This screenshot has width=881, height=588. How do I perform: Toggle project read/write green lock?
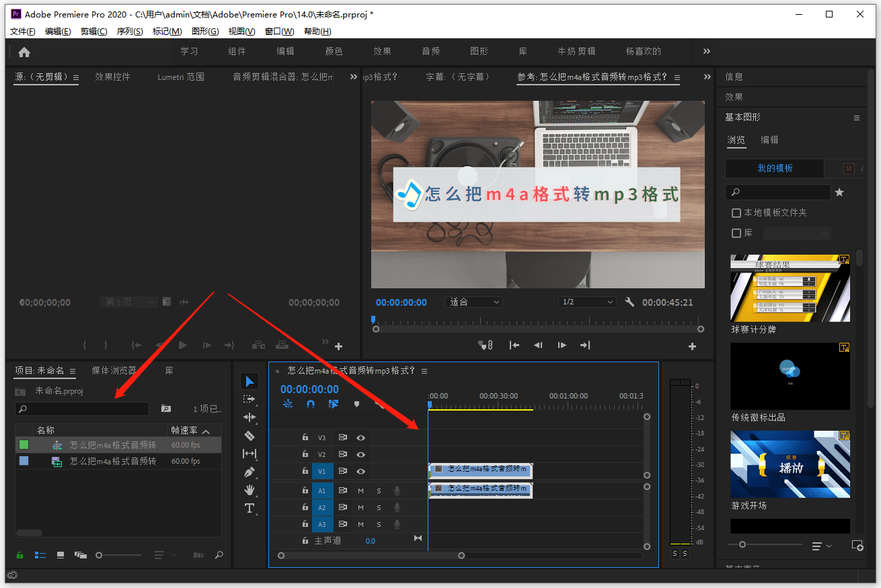pos(20,555)
